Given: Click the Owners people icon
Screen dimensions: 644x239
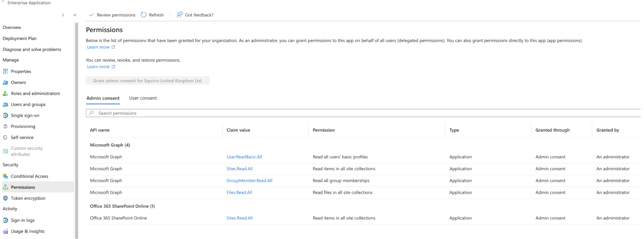Looking at the screenshot, I should (5, 82).
